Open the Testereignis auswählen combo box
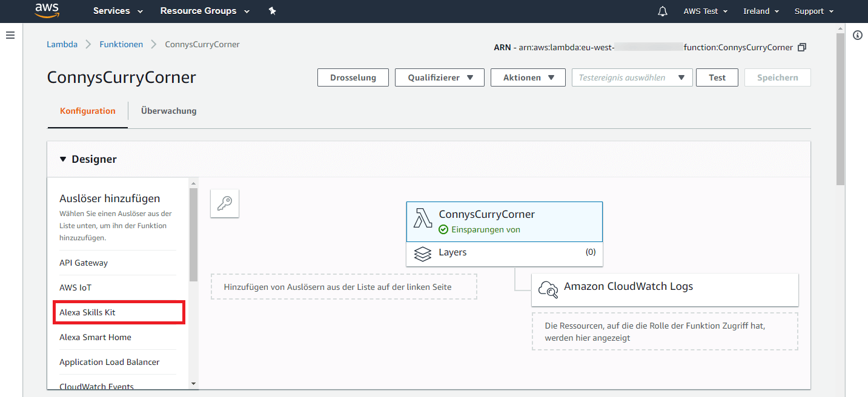The width and height of the screenshot is (868, 397). click(632, 77)
